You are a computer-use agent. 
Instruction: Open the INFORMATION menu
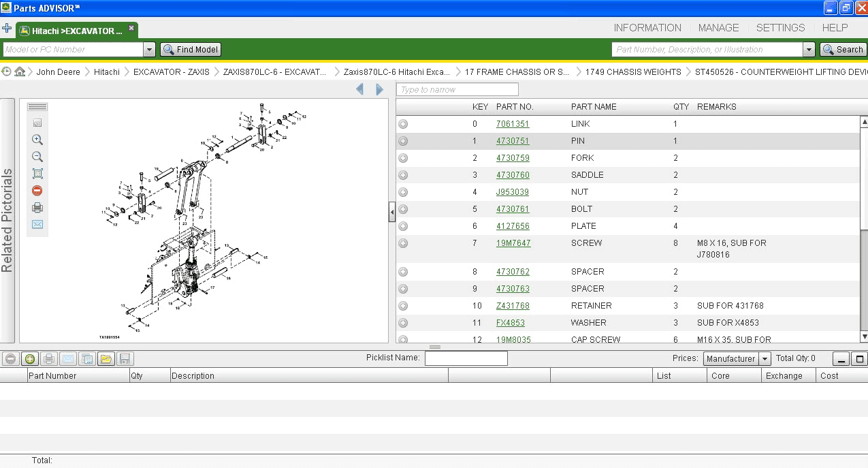coord(647,28)
